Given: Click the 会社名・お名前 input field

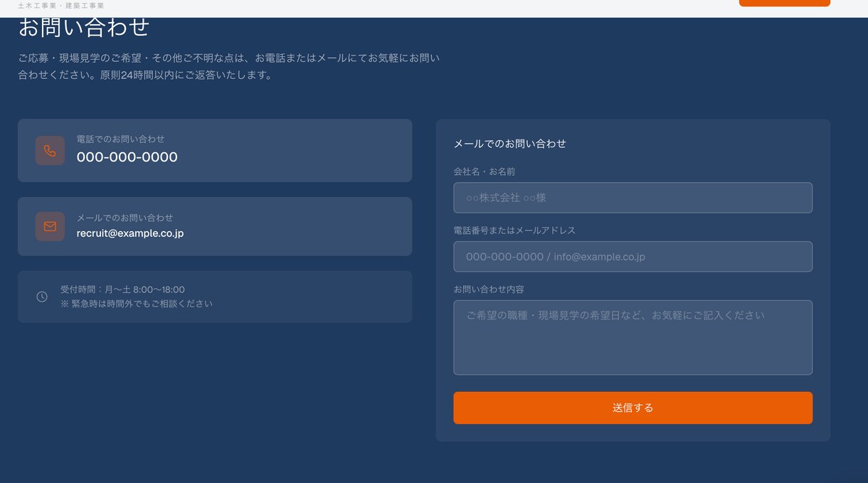Looking at the screenshot, I should pos(633,198).
